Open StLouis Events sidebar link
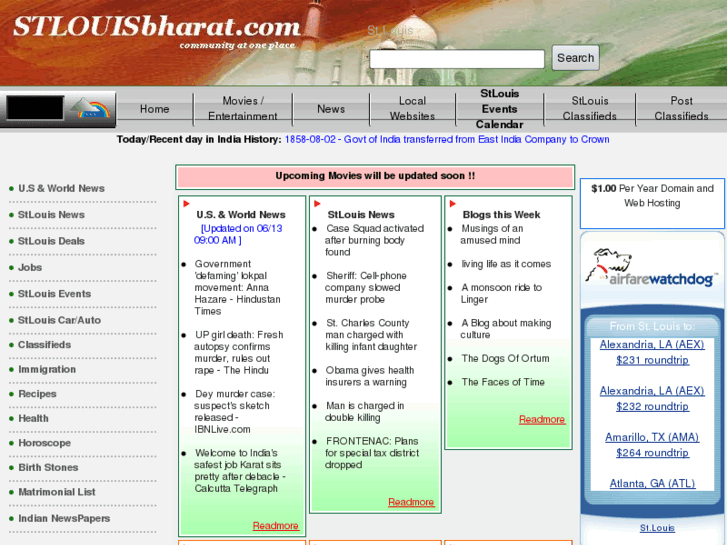 54,294
